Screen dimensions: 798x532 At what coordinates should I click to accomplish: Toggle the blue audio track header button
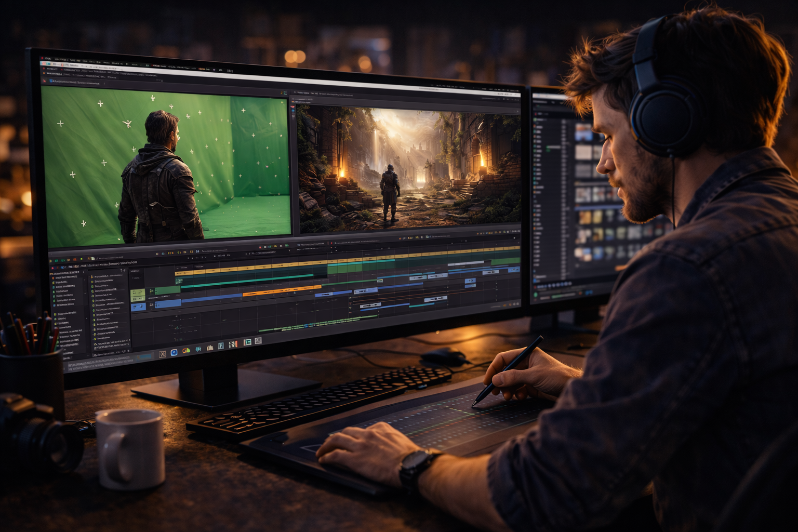point(138,307)
